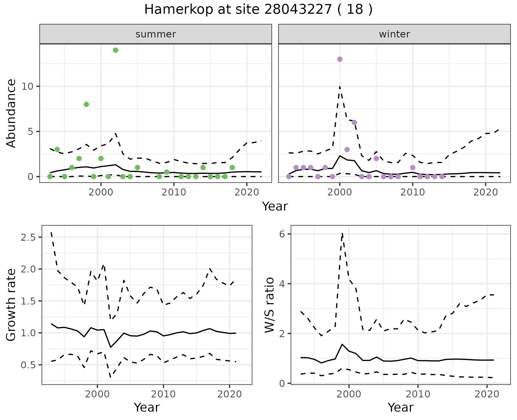Image resolution: width=517 pixels, height=420 pixels.
Task: Click the 10 tick on Abundance axis
Action: (x=27, y=86)
